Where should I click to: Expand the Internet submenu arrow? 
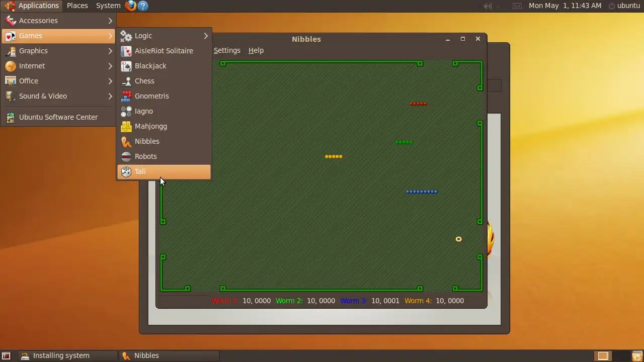(110, 66)
